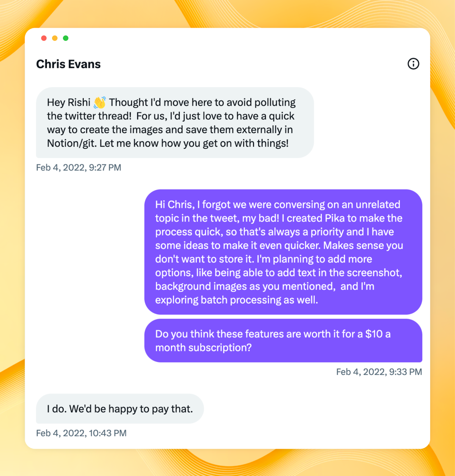Click the green maximize window dot
Screen dimensions: 455x476
coord(66,38)
